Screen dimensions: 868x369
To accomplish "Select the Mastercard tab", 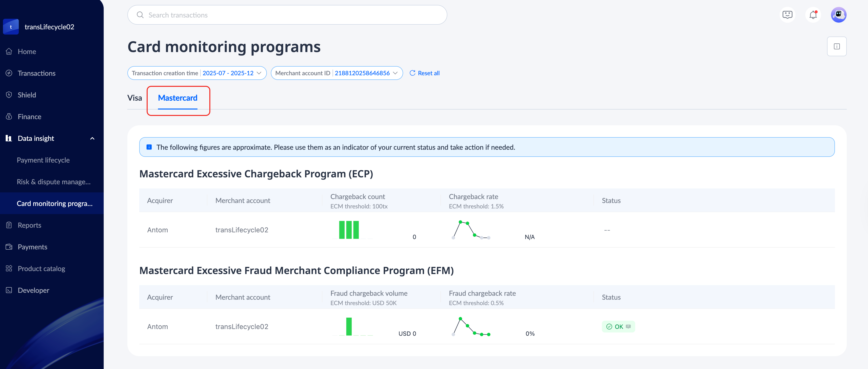I will [x=178, y=98].
